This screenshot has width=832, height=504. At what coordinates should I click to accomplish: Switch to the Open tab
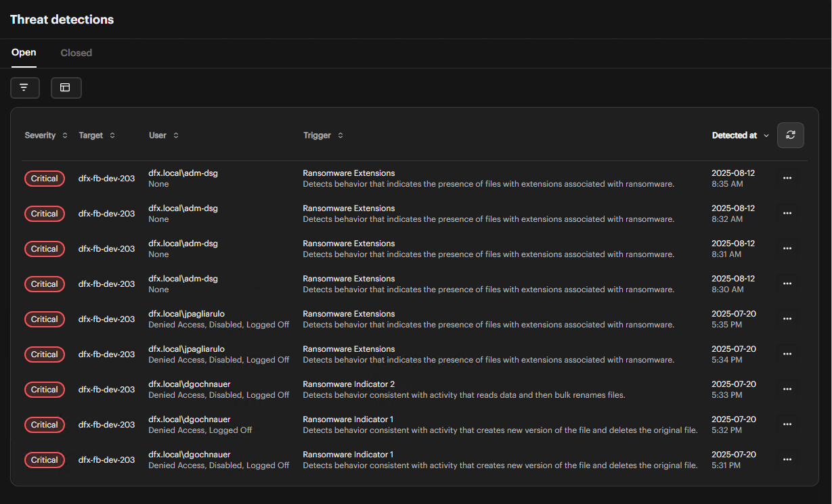[24, 53]
